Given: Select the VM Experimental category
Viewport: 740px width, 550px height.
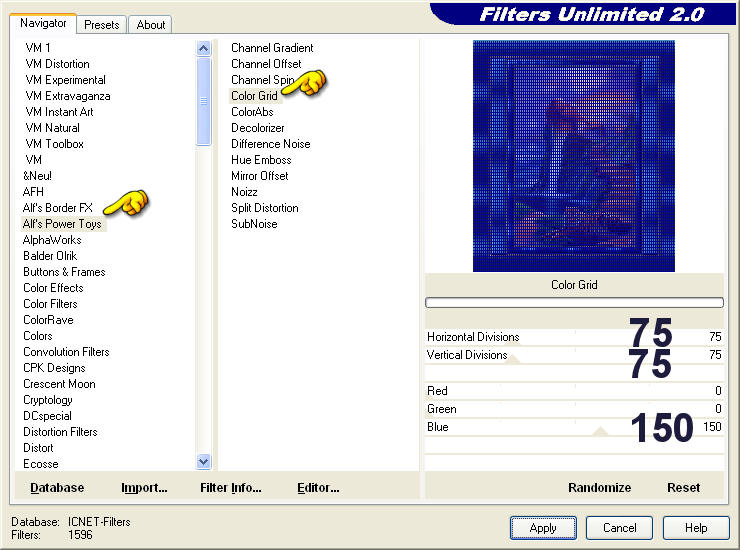Looking at the screenshot, I should [x=66, y=80].
